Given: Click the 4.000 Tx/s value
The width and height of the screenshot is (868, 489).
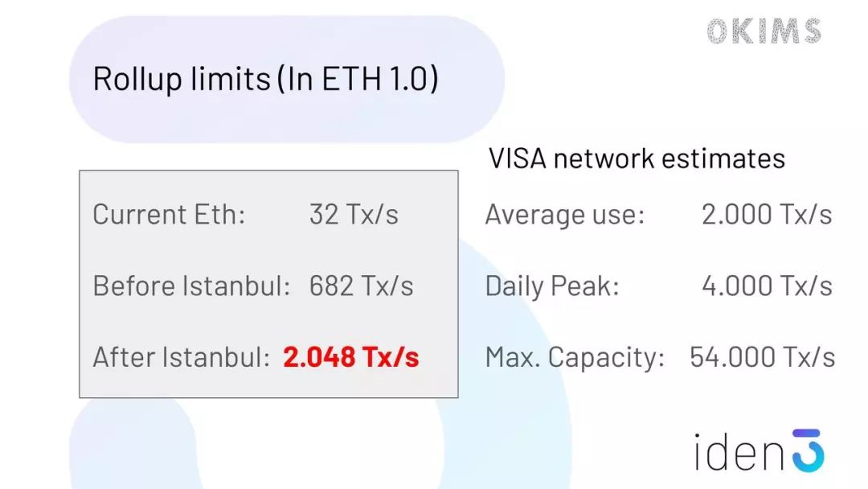Looking at the screenshot, I should coord(767,286).
